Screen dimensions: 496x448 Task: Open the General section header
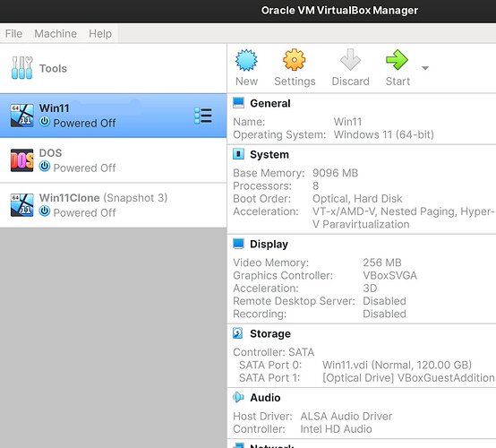tap(269, 103)
